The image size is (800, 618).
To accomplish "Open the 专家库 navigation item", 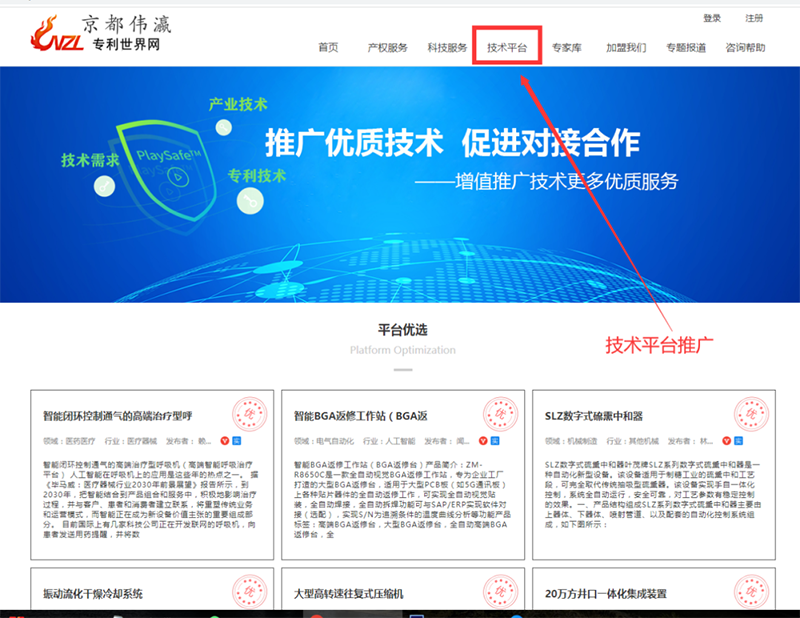I will pyautogui.click(x=566, y=47).
